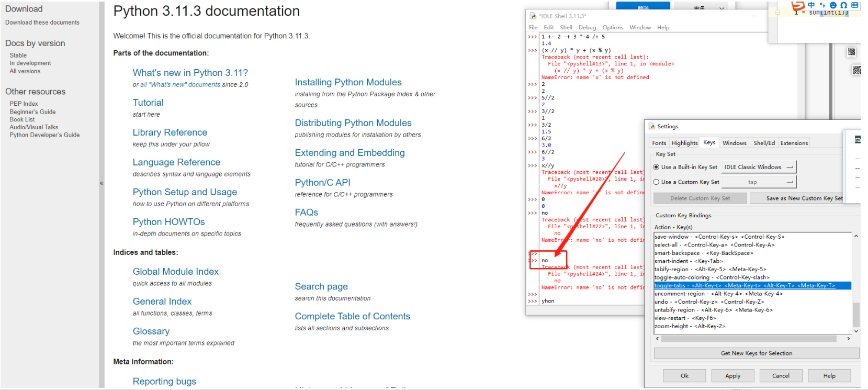Screen dimensions: 868x390
Task: Select the undo key binding row
Action: 753,302
